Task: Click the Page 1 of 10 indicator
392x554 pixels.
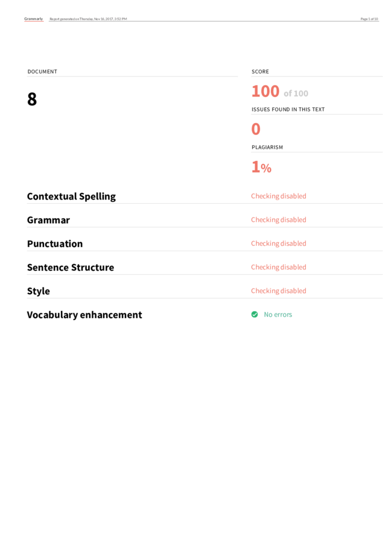Action: coord(369,19)
